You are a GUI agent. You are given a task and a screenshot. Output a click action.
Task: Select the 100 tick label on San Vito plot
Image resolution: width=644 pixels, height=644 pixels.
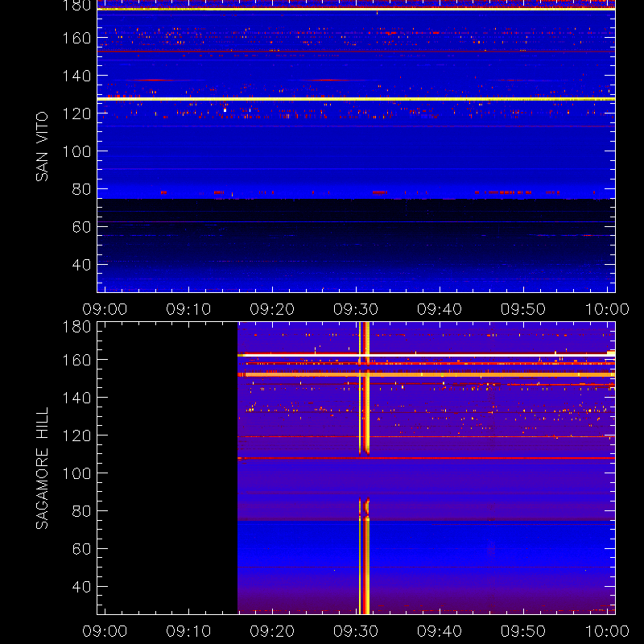click(76, 151)
